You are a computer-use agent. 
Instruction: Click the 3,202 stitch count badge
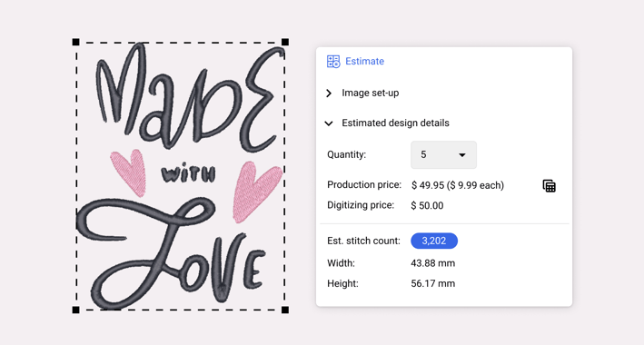point(434,241)
